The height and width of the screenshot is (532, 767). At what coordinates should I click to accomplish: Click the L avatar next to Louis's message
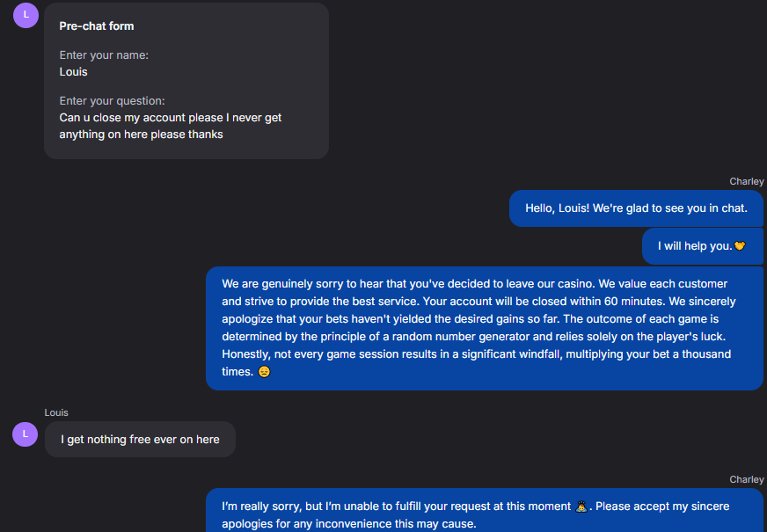[26, 434]
